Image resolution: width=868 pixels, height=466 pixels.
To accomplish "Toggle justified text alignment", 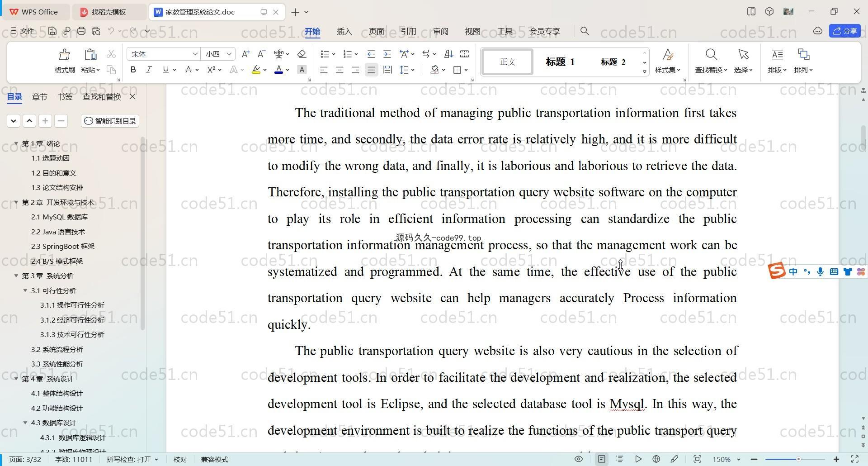I will pyautogui.click(x=371, y=70).
